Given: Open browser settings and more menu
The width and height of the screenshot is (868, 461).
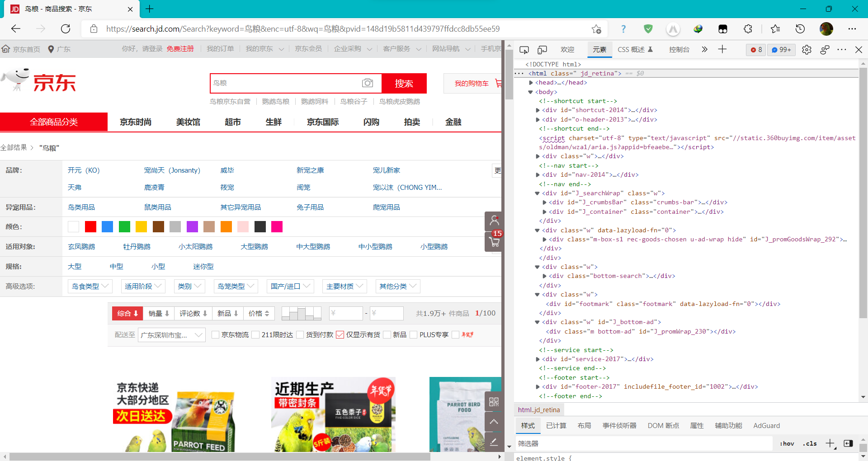Looking at the screenshot, I should [x=852, y=29].
